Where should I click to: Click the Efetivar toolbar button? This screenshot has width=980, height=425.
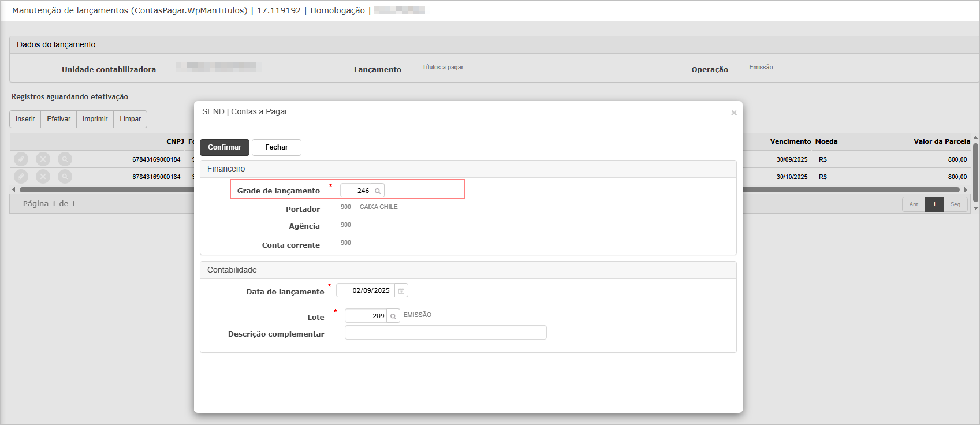coord(59,119)
